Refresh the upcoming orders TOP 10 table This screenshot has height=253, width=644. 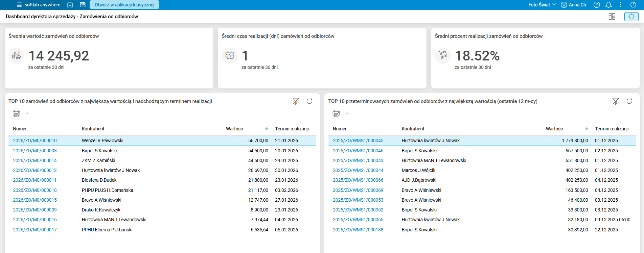tap(309, 101)
